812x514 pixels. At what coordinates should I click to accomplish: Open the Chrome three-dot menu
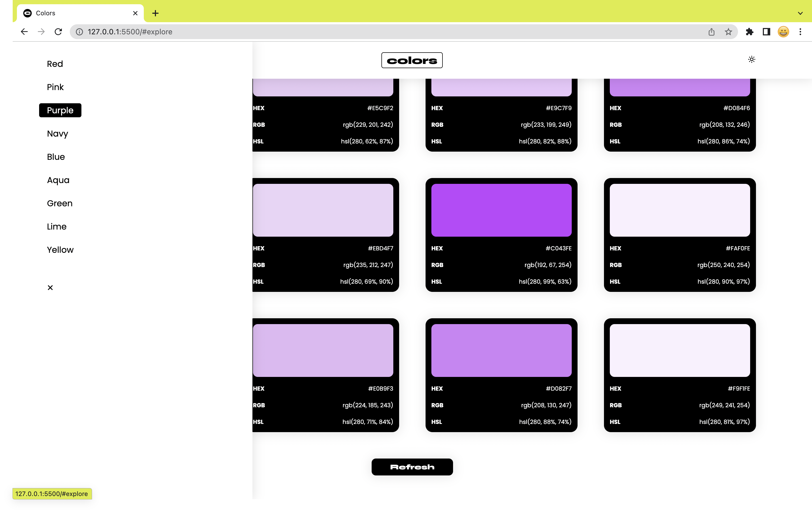coord(800,32)
